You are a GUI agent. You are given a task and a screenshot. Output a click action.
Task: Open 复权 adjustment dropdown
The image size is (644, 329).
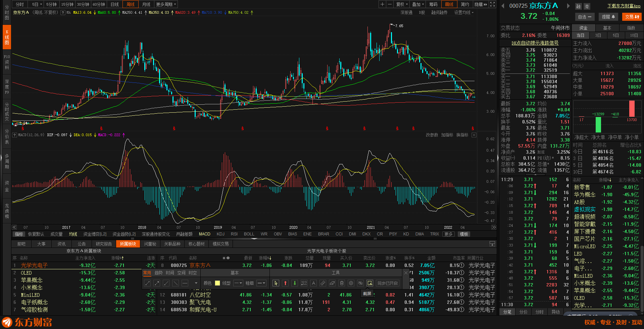(x=402, y=4)
